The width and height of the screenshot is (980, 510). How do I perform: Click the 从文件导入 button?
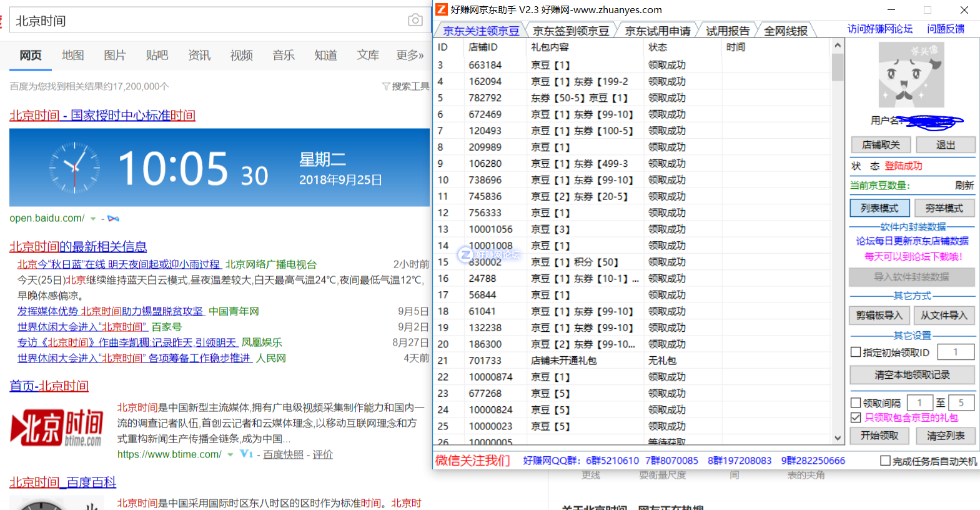[944, 316]
